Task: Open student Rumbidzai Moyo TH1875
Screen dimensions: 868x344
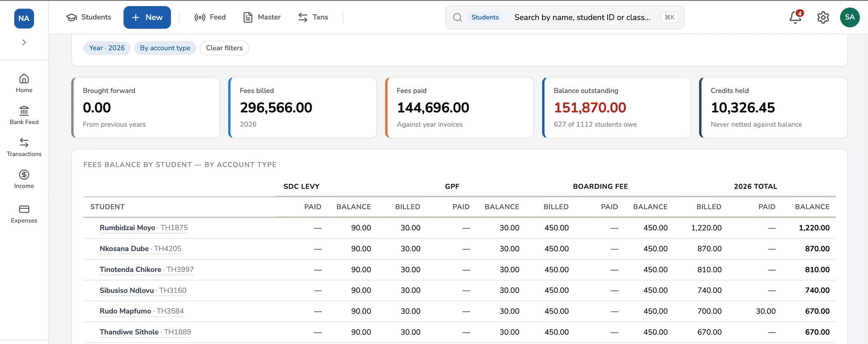Action: click(144, 228)
